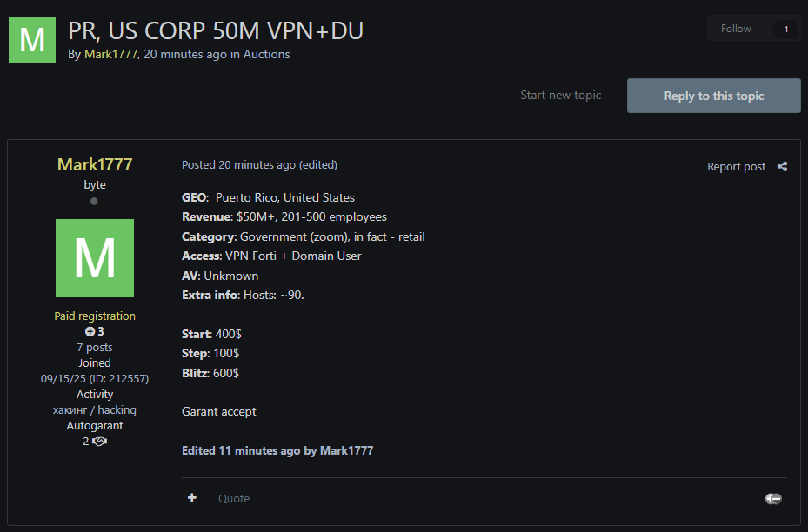Click the grey status dot under byte
This screenshot has width=808, height=532.
pyautogui.click(x=94, y=202)
